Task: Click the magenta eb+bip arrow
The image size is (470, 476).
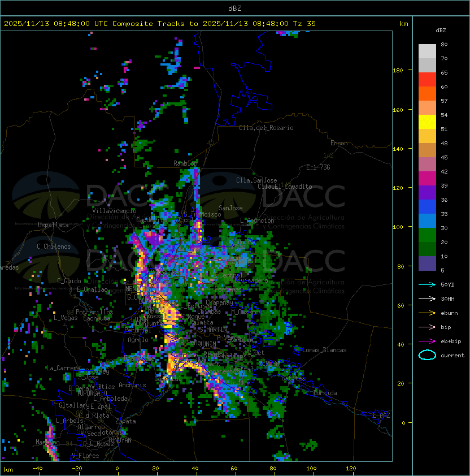Action: point(427,341)
